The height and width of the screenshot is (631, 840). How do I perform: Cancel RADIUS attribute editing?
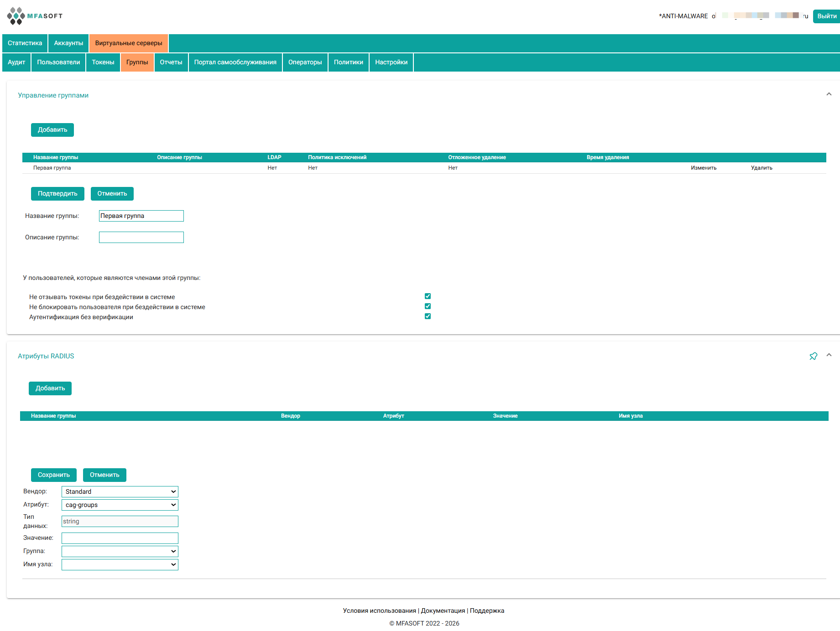[x=104, y=475]
